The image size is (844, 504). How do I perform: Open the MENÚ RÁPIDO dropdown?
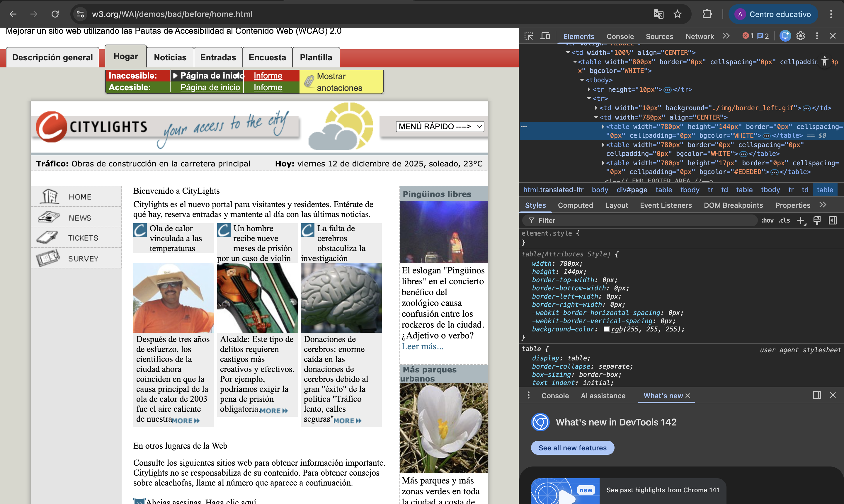(x=440, y=127)
